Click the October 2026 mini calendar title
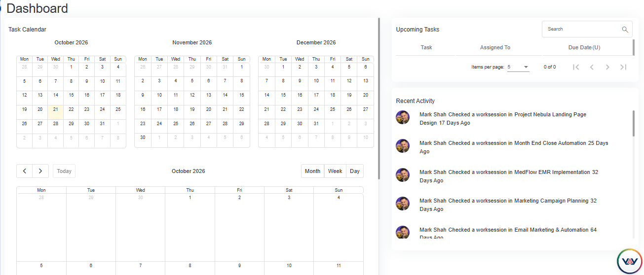This screenshot has height=275, width=644. coord(71,42)
